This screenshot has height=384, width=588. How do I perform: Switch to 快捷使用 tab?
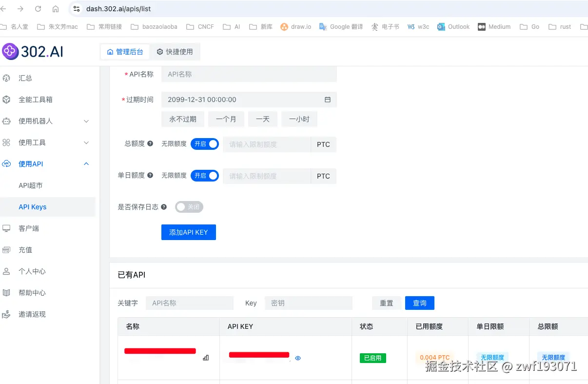pos(175,52)
